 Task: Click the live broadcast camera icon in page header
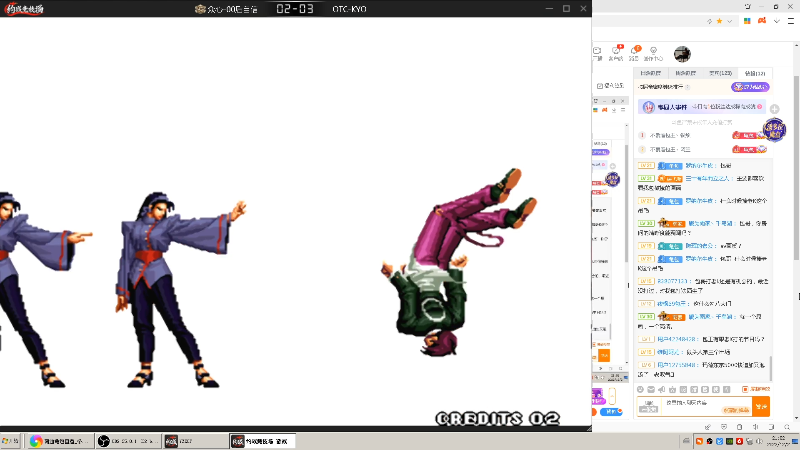(x=597, y=53)
